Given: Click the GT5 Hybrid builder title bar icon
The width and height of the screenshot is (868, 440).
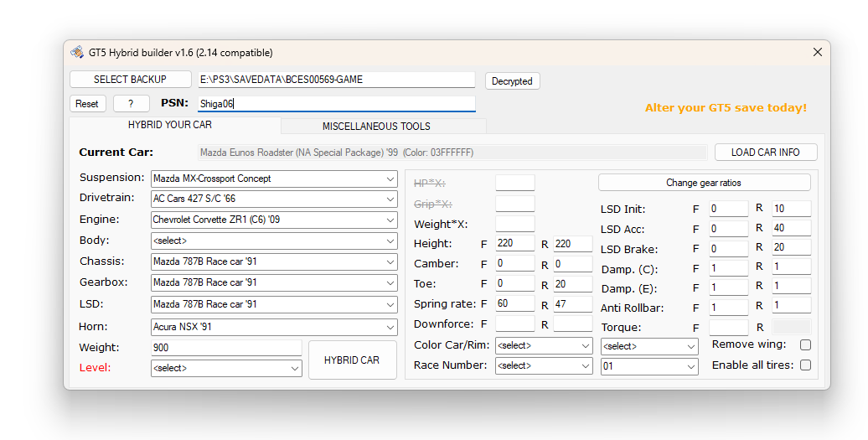Looking at the screenshot, I should 77,52.
